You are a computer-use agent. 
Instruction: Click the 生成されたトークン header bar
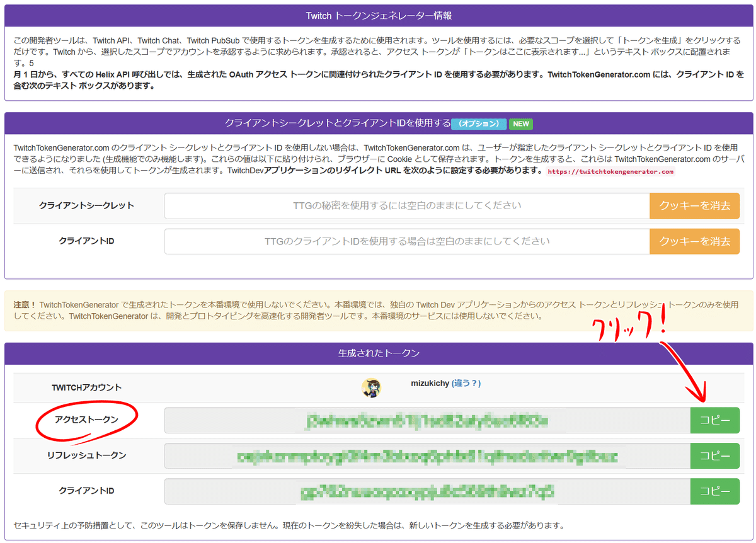[x=378, y=353]
